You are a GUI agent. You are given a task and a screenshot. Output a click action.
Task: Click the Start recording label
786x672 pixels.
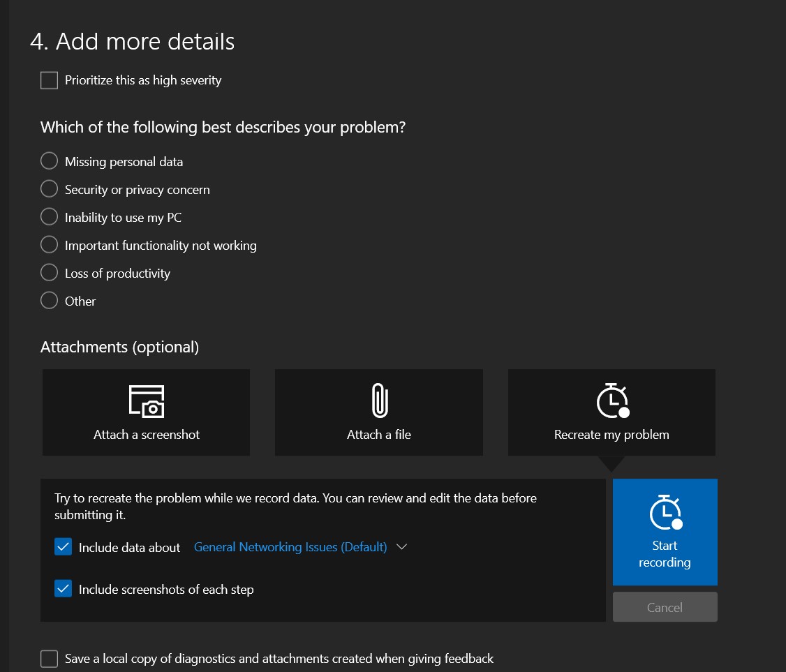[x=665, y=554]
